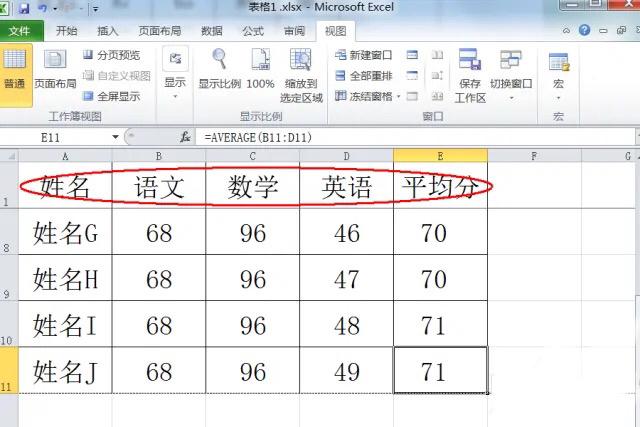
Task: Click 缩放到选定区域 zoom to selection
Action: pyautogui.click(x=301, y=76)
